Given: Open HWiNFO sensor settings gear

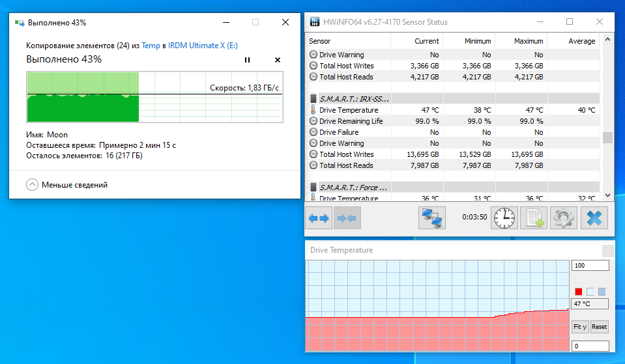Looking at the screenshot, I should (x=564, y=218).
